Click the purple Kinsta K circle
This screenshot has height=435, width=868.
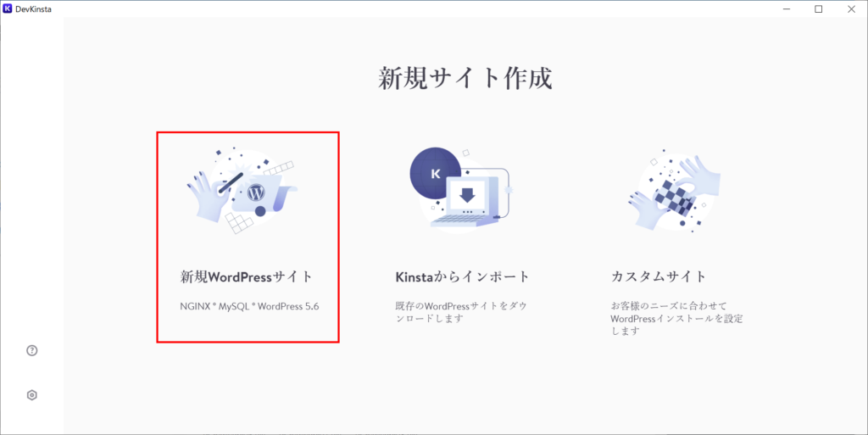(435, 173)
